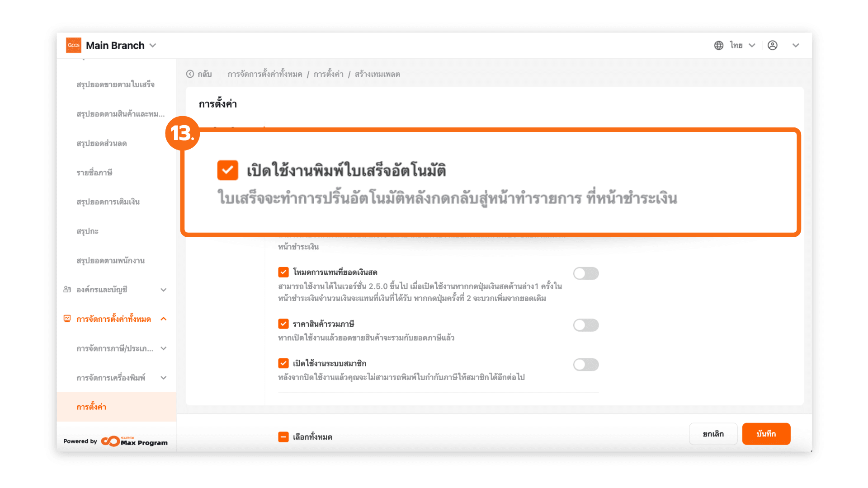
Task: Click the globe language icon
Action: click(x=719, y=45)
